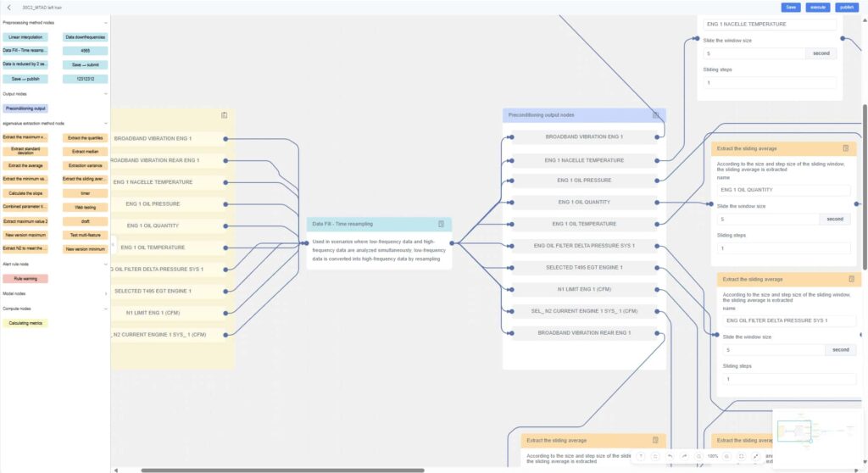Click the redo arrow in the canvas toolbar

tap(684, 456)
